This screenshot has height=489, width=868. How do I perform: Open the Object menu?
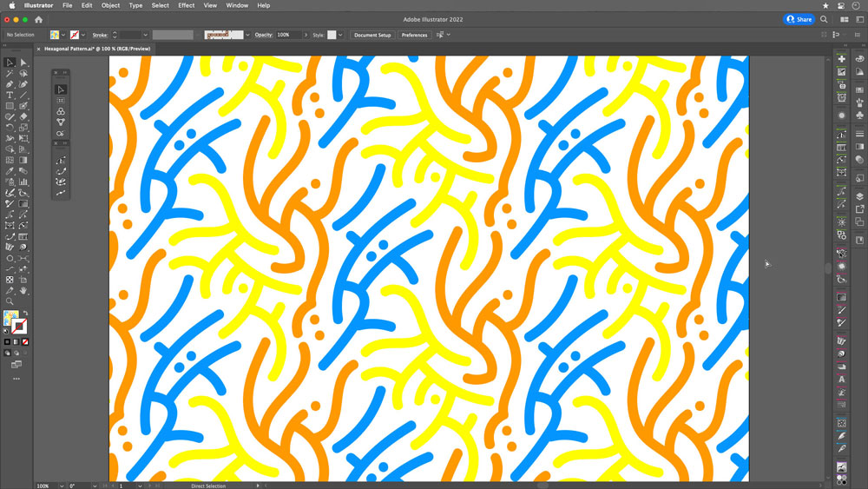pyautogui.click(x=110, y=5)
